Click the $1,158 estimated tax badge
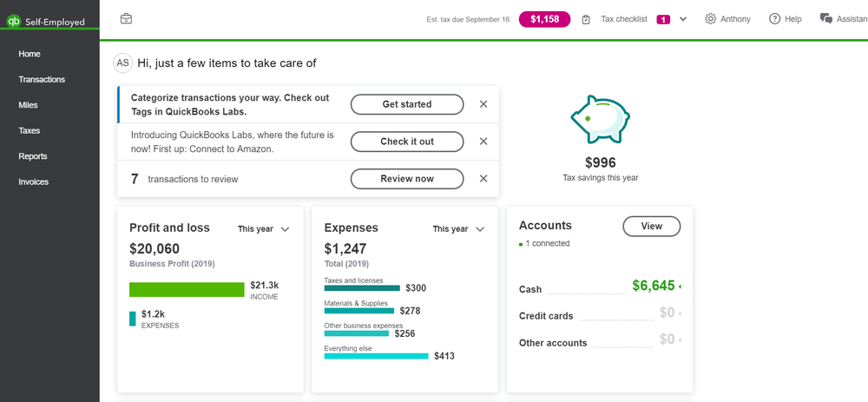 click(x=544, y=19)
